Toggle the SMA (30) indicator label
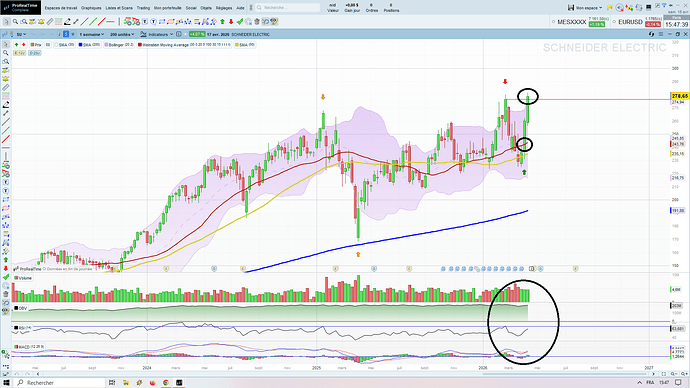The height and width of the screenshot is (388, 690). [x=65, y=45]
